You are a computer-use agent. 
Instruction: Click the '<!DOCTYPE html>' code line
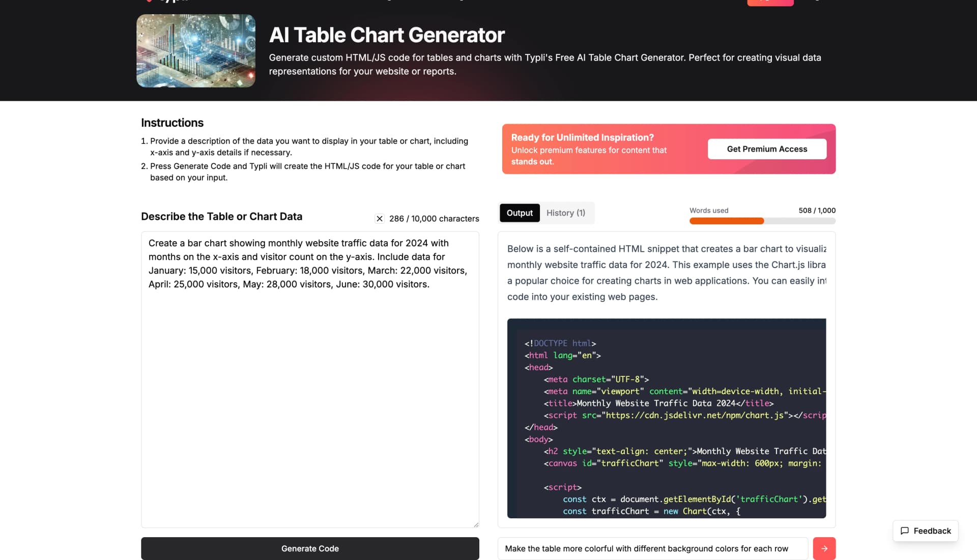pos(560,343)
